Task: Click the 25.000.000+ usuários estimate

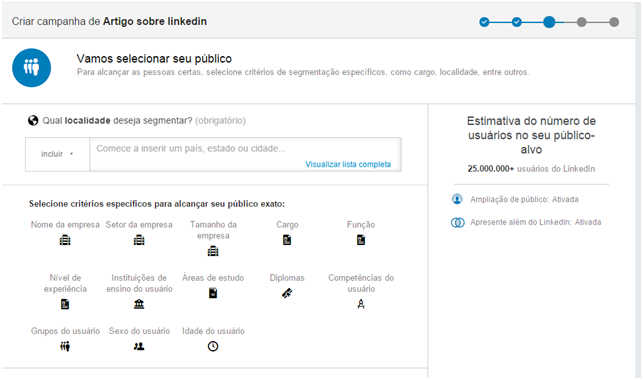Action: pyautogui.click(x=531, y=168)
